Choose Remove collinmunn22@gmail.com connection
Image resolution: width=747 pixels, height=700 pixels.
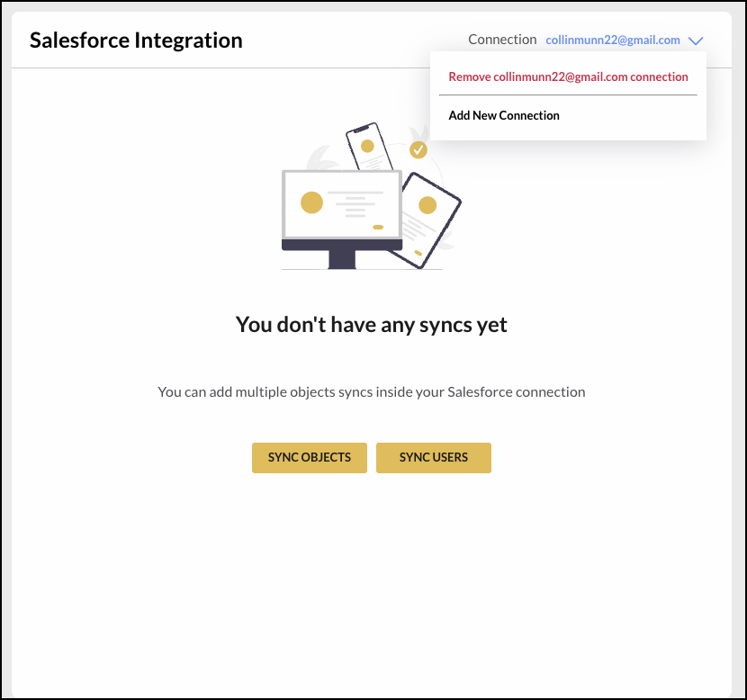click(568, 76)
